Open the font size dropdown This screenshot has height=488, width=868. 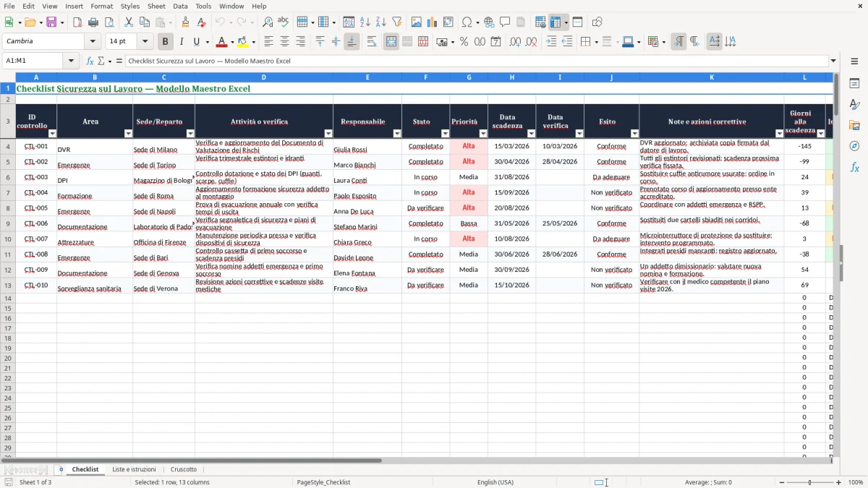coord(145,42)
